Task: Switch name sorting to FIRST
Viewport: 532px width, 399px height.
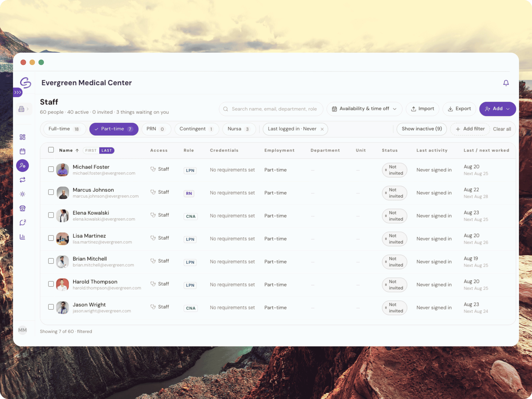Action: click(x=91, y=151)
